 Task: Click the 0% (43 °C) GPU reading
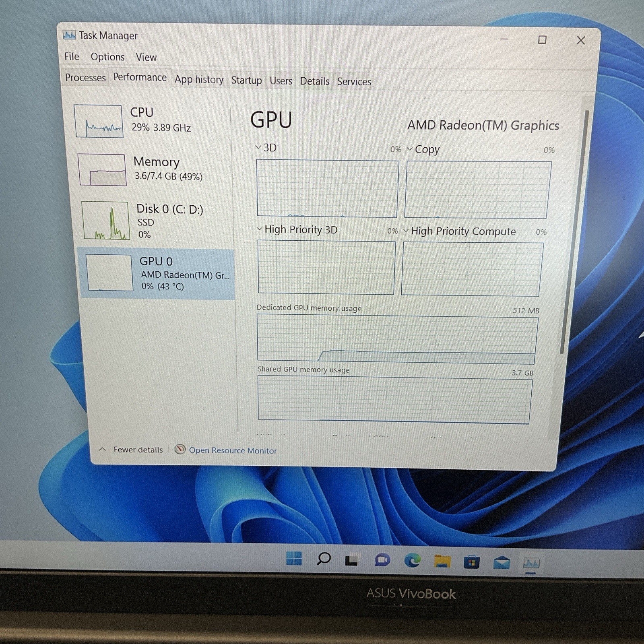tap(163, 286)
